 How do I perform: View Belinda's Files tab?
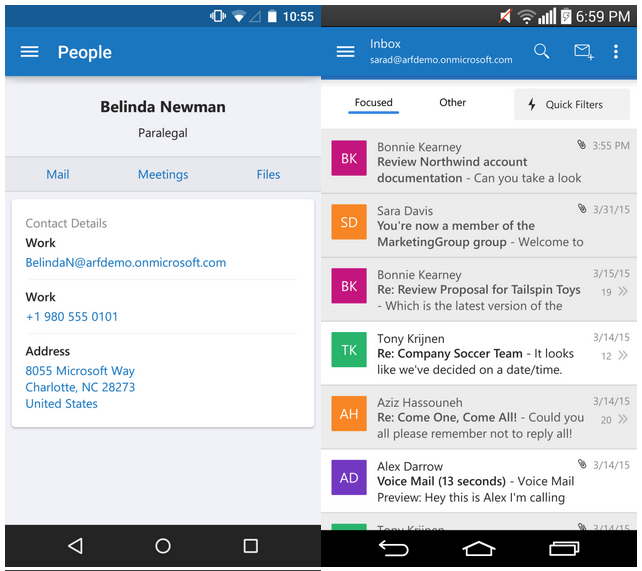pyautogui.click(x=268, y=174)
